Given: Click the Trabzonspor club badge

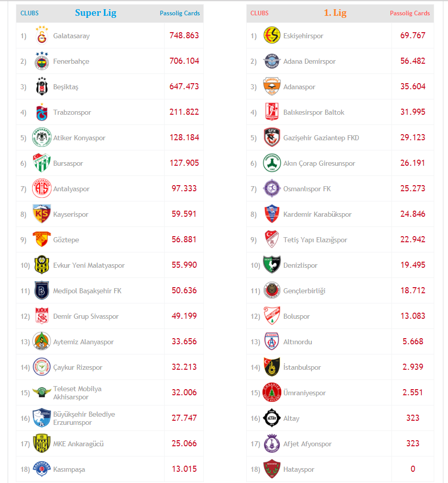Looking at the screenshot, I should (x=42, y=112).
